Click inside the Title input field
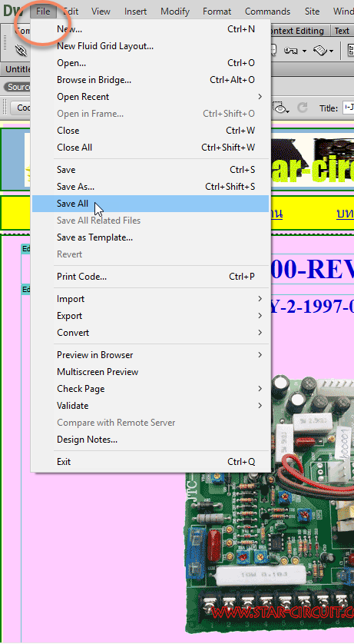 [x=349, y=108]
